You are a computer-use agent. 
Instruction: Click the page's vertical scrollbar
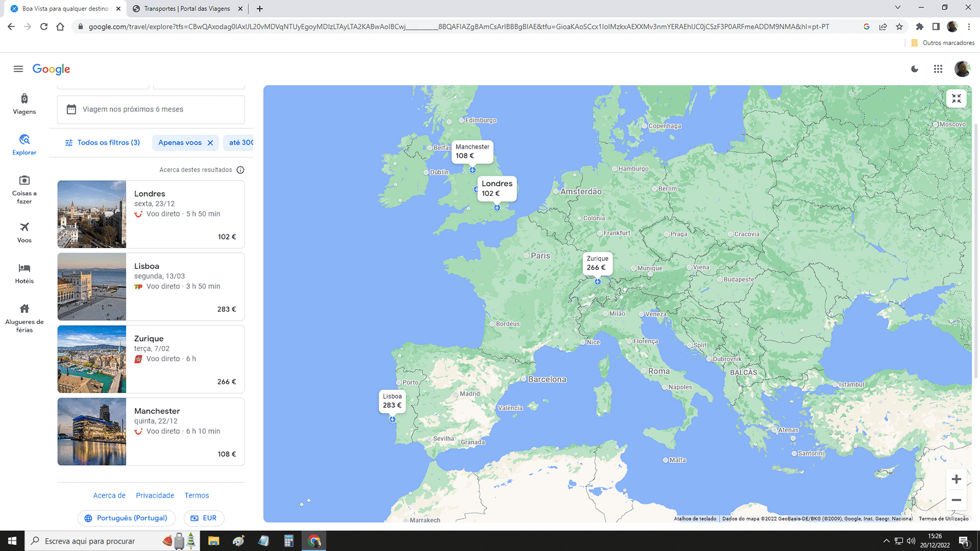click(x=977, y=251)
